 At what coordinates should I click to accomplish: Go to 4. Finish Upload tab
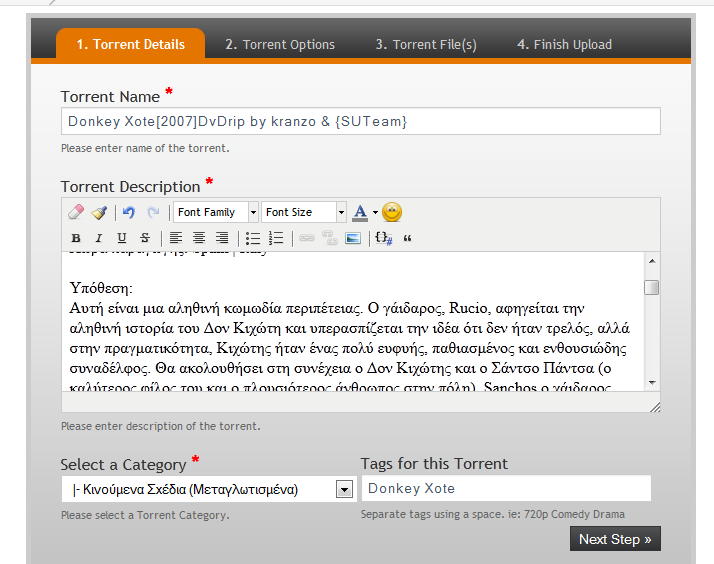(x=564, y=45)
